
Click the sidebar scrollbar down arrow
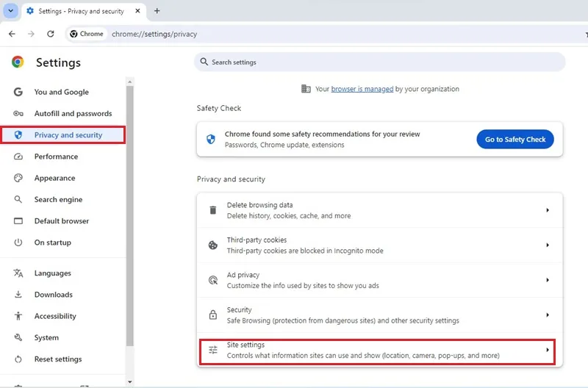tap(130, 382)
